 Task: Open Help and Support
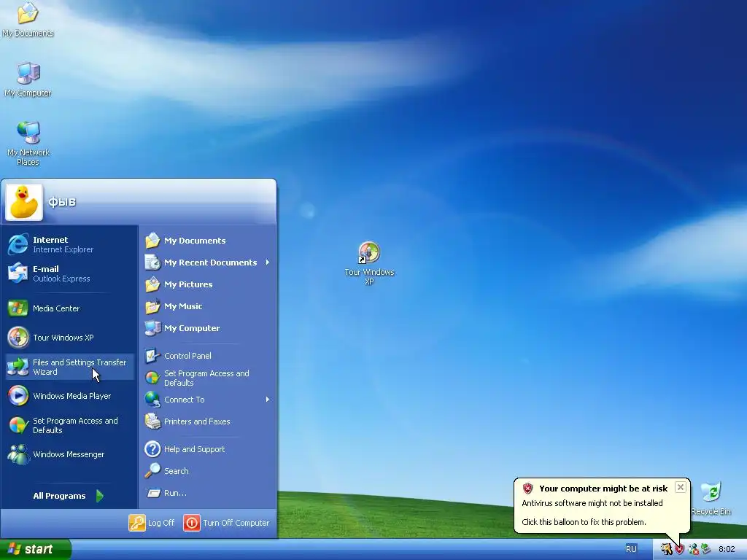click(x=208, y=449)
